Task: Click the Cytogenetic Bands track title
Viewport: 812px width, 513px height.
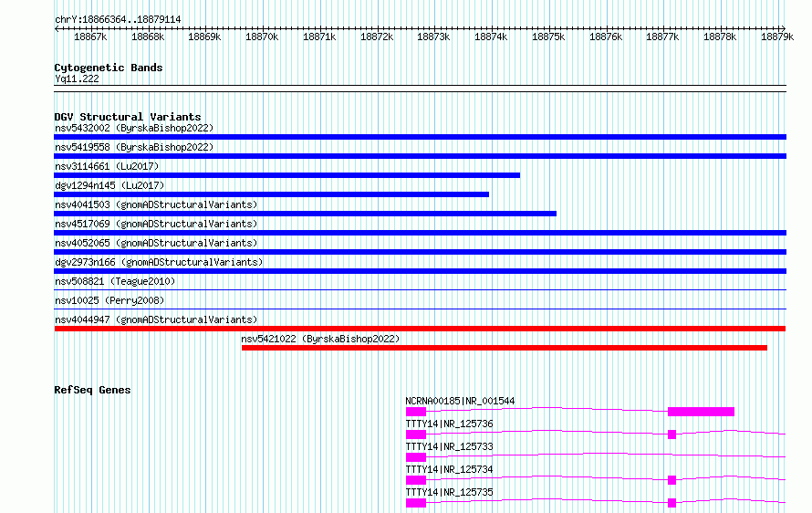Action: [x=109, y=68]
